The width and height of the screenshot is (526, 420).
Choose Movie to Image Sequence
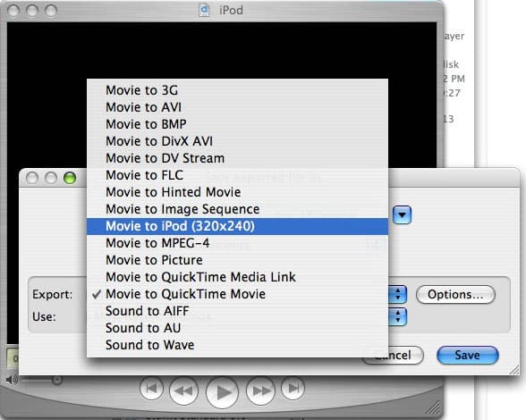pyautogui.click(x=237, y=209)
